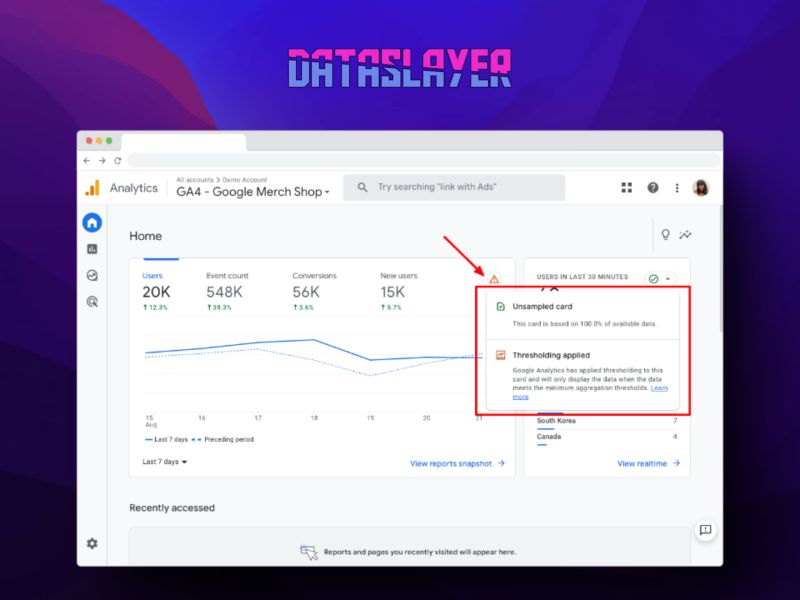
Task: Click the South Korea row
Action: click(607, 421)
